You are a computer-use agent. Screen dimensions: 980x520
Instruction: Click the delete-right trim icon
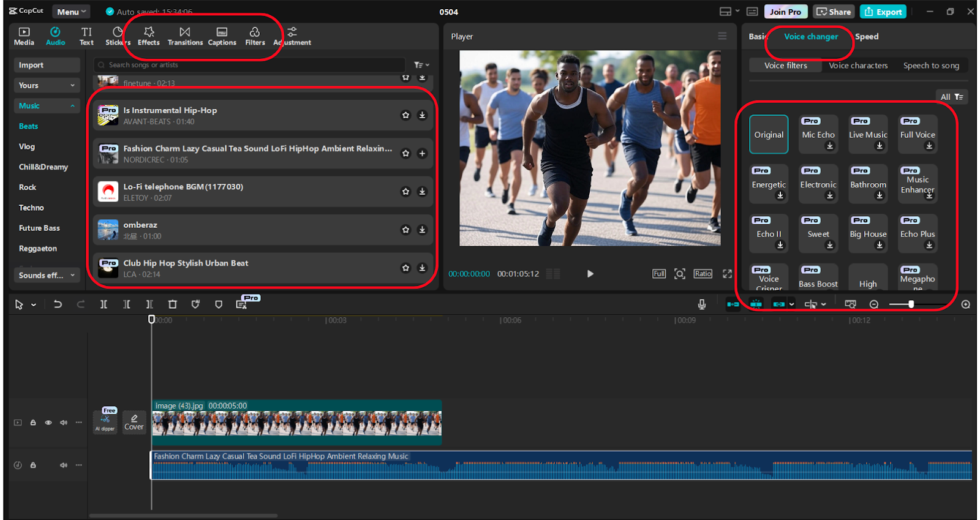[149, 304]
